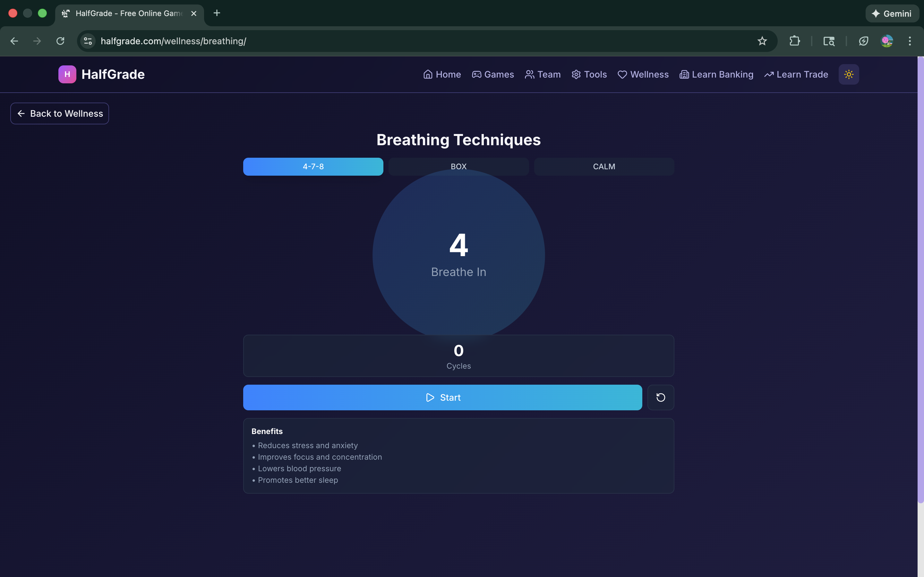The width and height of the screenshot is (924, 577).
Task: Bookmark this page with the star icon
Action: coord(762,41)
